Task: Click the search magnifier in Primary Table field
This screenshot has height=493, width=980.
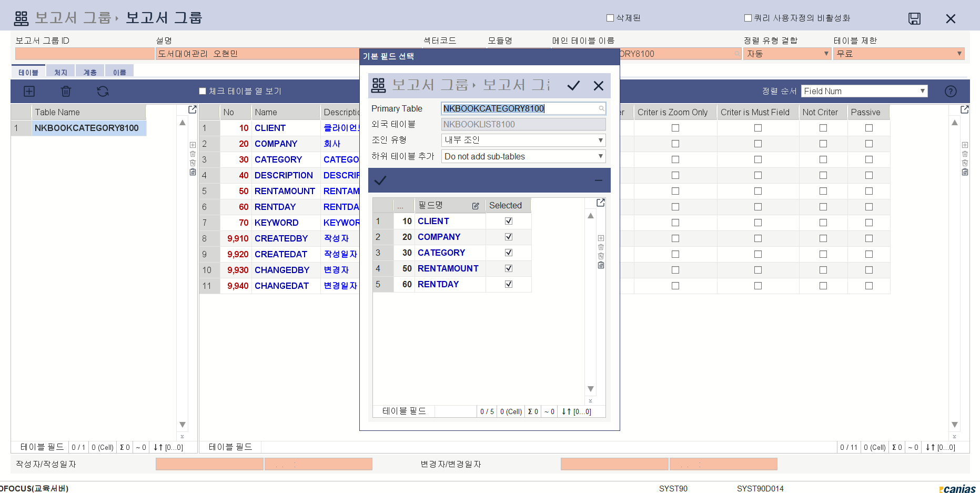Action: 601,108
